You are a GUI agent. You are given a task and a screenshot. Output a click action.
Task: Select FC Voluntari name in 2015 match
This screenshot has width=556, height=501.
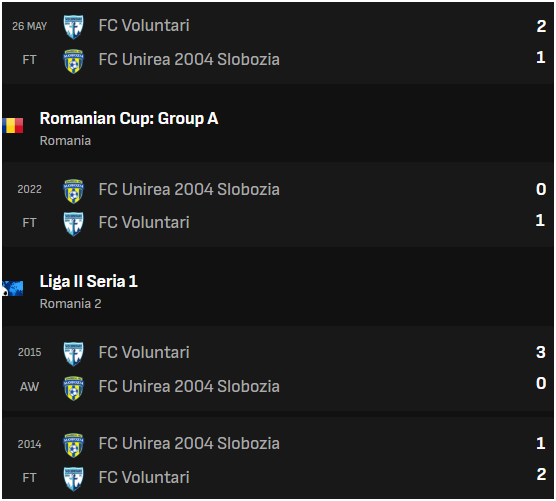tap(144, 352)
